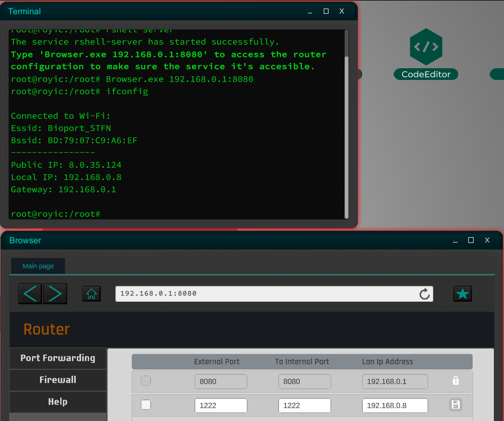Click the ifconfig command line
The width and height of the screenshot is (504, 421).
(x=79, y=92)
